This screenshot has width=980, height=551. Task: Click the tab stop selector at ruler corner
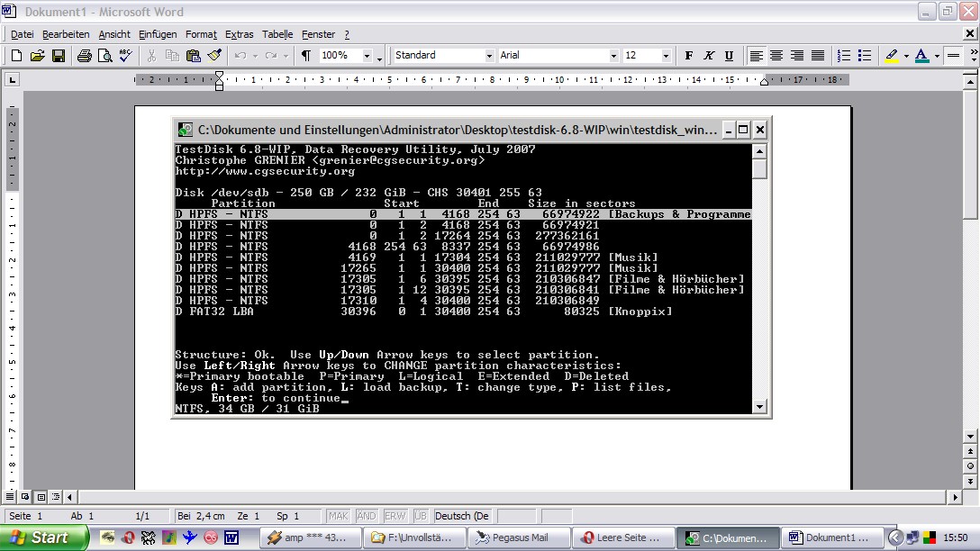12,79
